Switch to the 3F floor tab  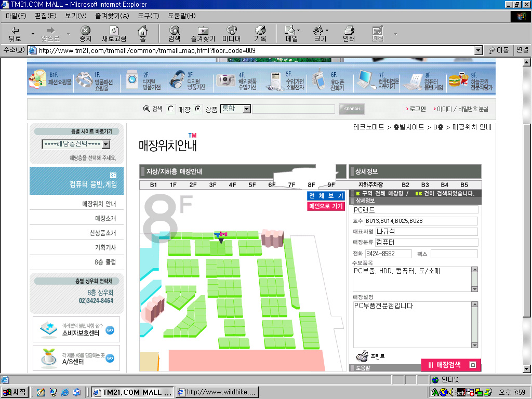(x=212, y=185)
